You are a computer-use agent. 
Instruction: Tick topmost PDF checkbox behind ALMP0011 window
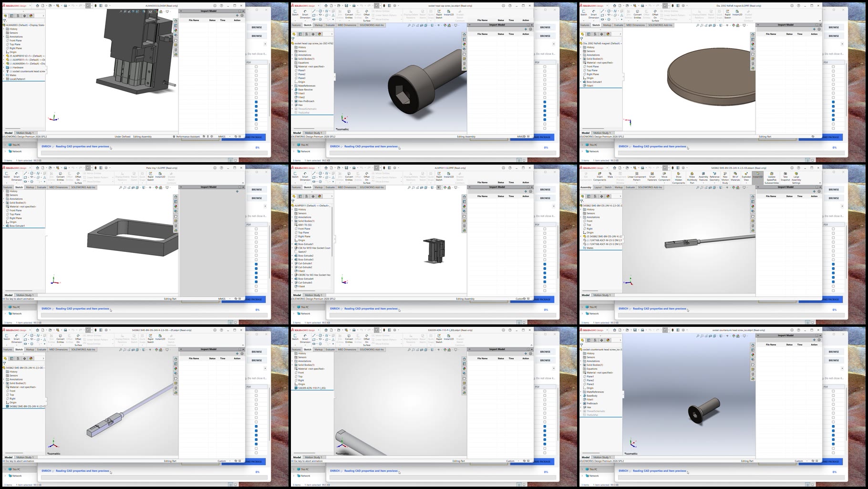click(545, 229)
